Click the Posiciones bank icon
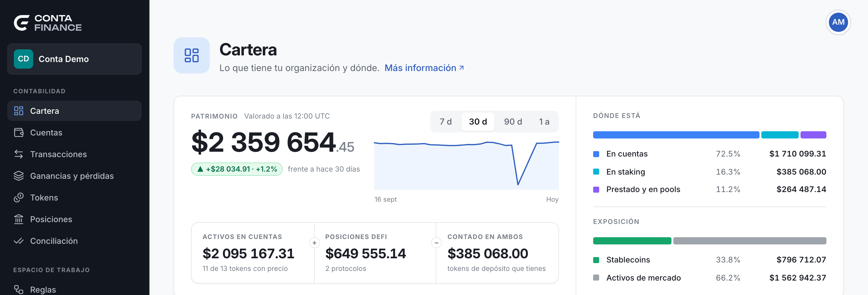Viewport: 868px width, 295px height. pyautogui.click(x=18, y=219)
